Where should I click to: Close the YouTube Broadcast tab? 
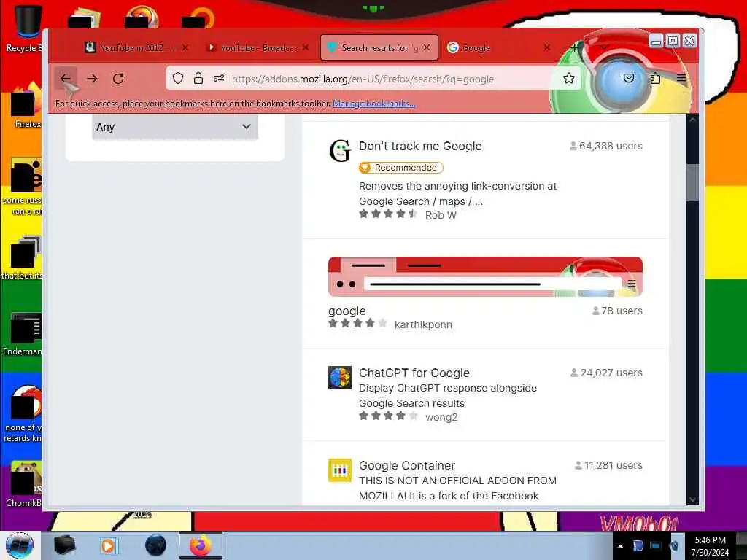pos(306,47)
